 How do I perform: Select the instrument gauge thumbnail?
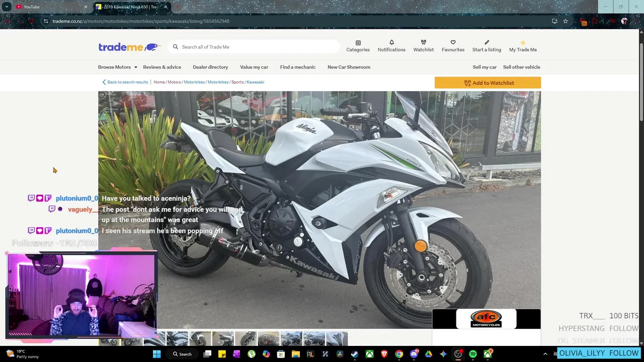(268, 339)
